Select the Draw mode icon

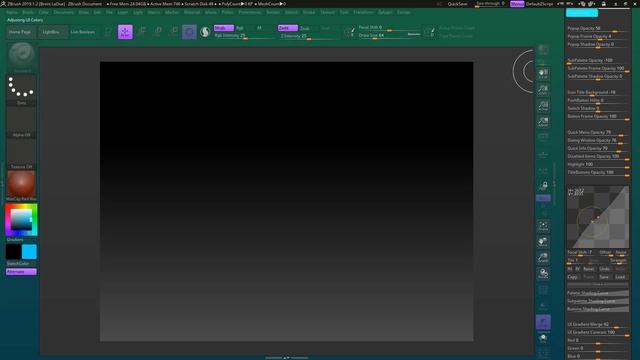[x=125, y=32]
